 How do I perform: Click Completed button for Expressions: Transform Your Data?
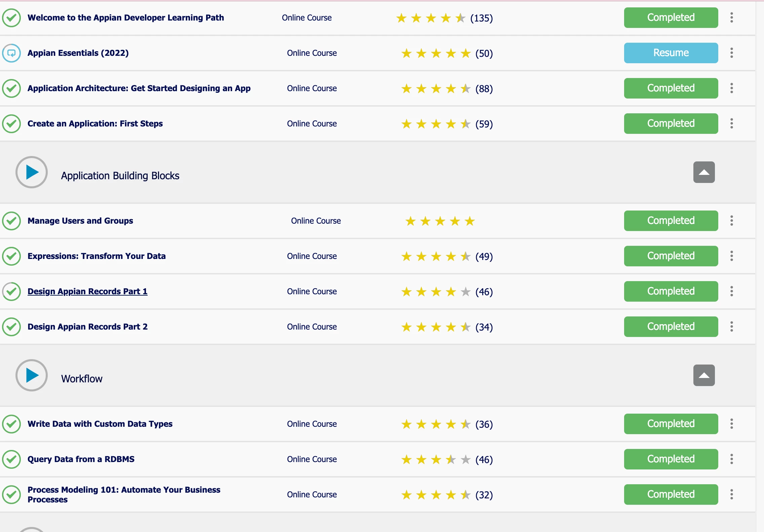pyautogui.click(x=671, y=256)
